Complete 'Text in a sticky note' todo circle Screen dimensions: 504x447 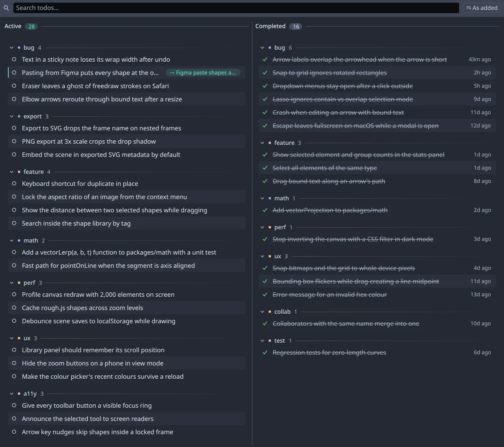click(x=14, y=59)
